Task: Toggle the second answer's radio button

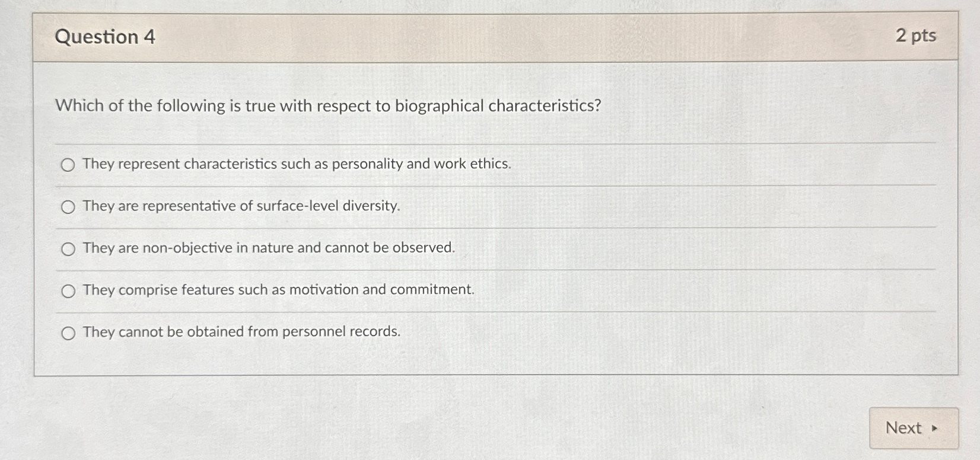Action: click(x=69, y=207)
